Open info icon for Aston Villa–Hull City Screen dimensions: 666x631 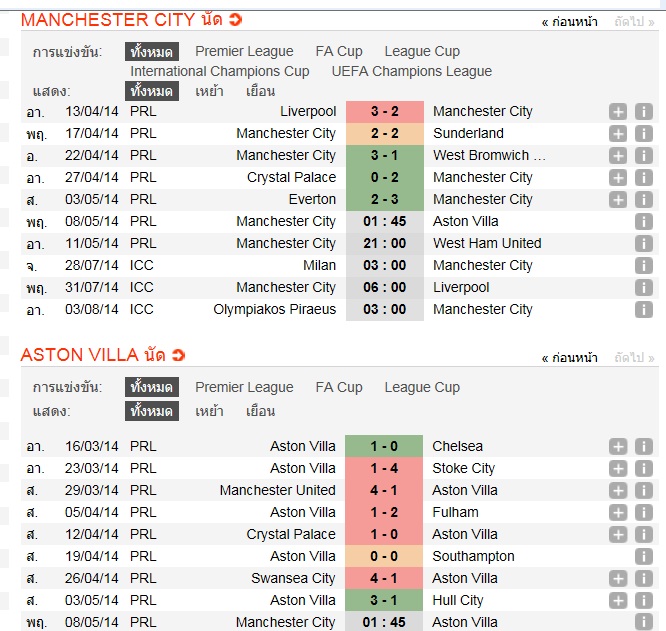tap(643, 601)
